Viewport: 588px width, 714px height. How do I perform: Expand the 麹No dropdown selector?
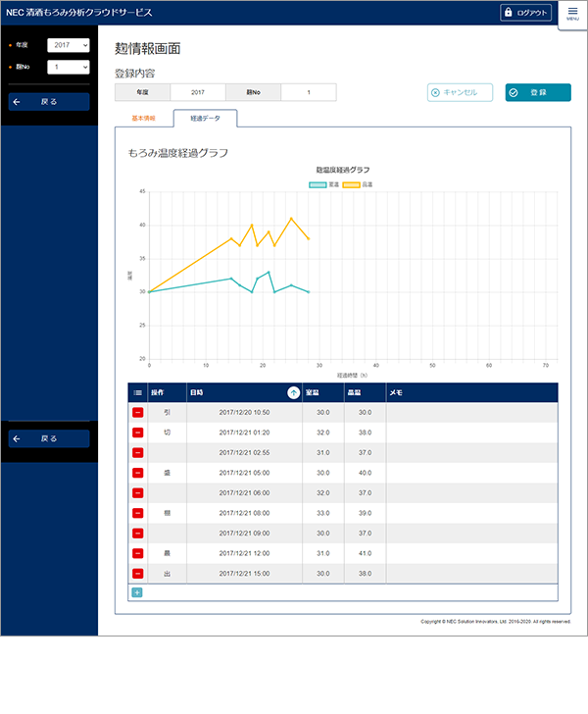(69, 67)
